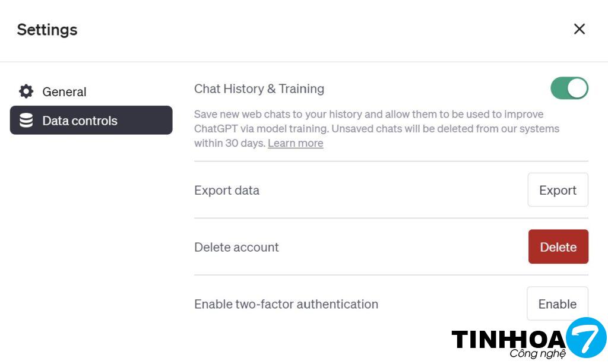
Task: Click the Chat History & Training label
Action: coord(259,89)
